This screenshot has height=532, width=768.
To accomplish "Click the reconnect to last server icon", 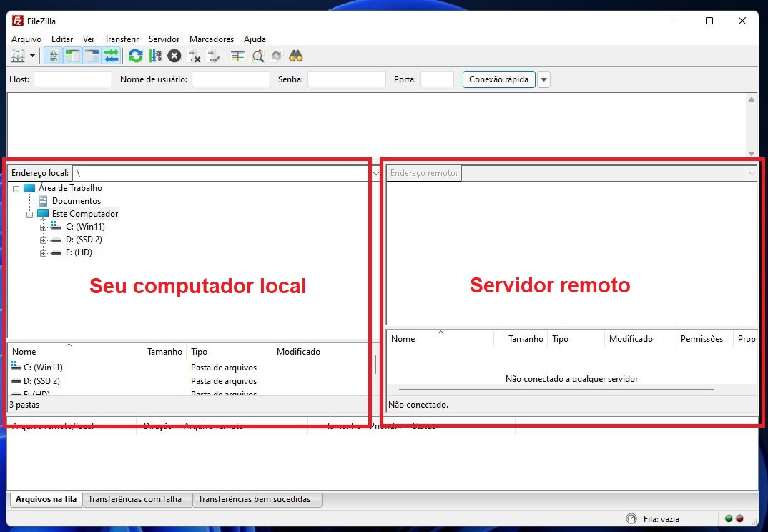I will coord(214,56).
